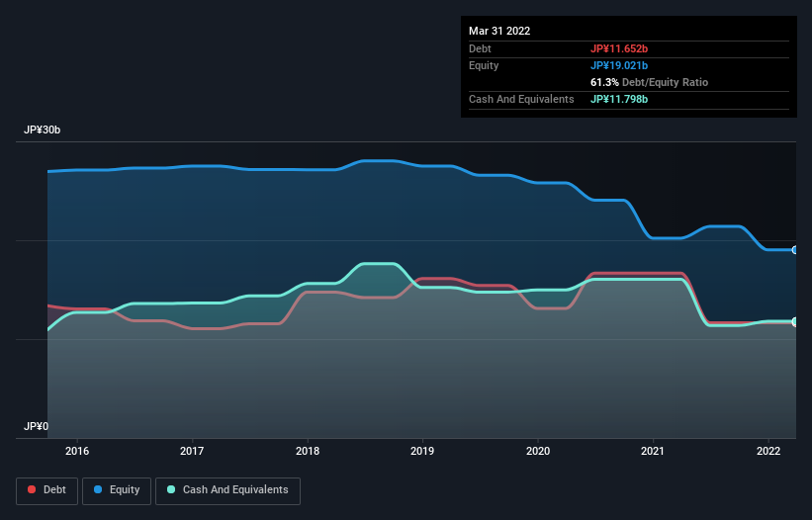Click the blue Equity legend dot
The height and width of the screenshot is (520, 812).
(x=98, y=489)
